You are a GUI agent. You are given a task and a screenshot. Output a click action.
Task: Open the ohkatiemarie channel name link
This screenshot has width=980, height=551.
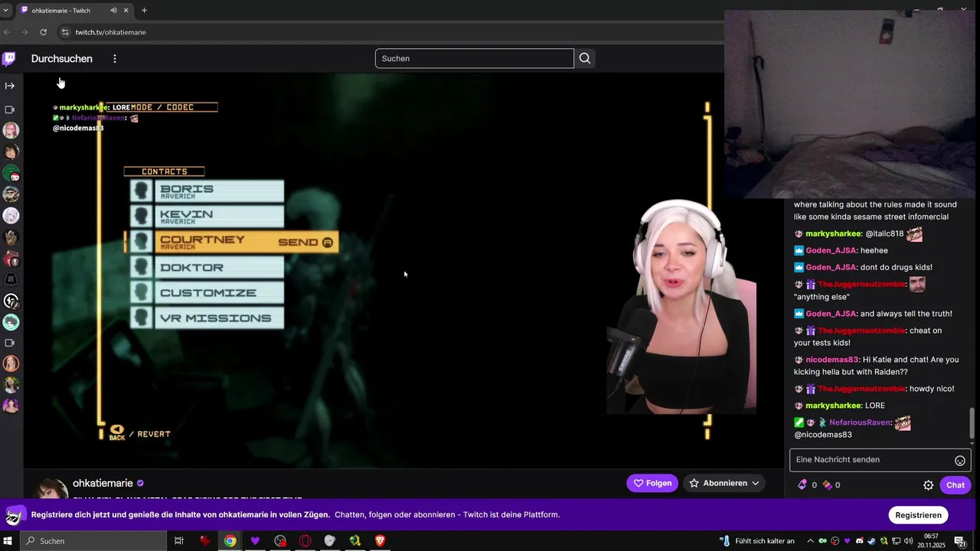(x=103, y=483)
